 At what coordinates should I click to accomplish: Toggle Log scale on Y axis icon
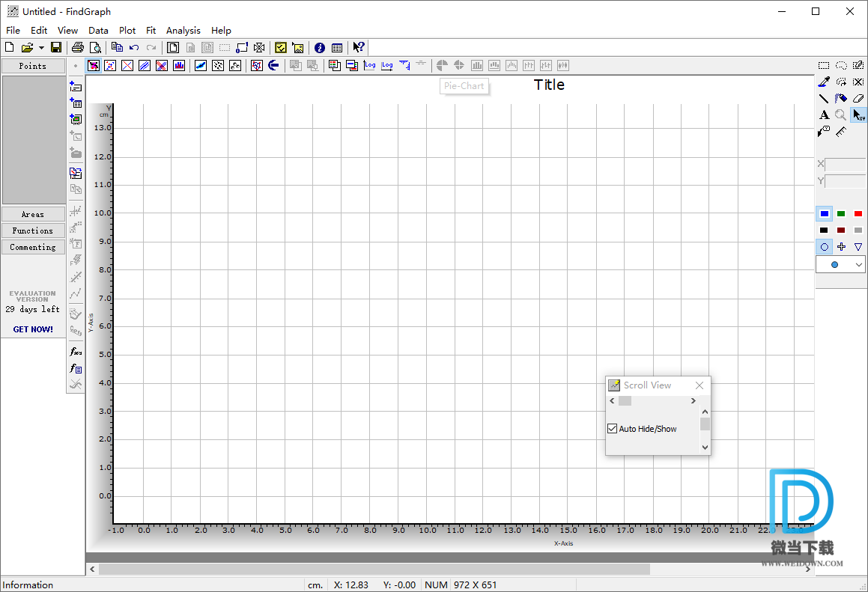click(x=369, y=65)
